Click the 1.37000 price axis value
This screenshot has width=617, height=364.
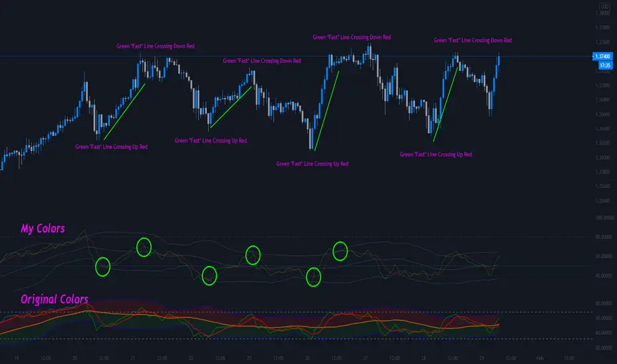tap(602, 85)
